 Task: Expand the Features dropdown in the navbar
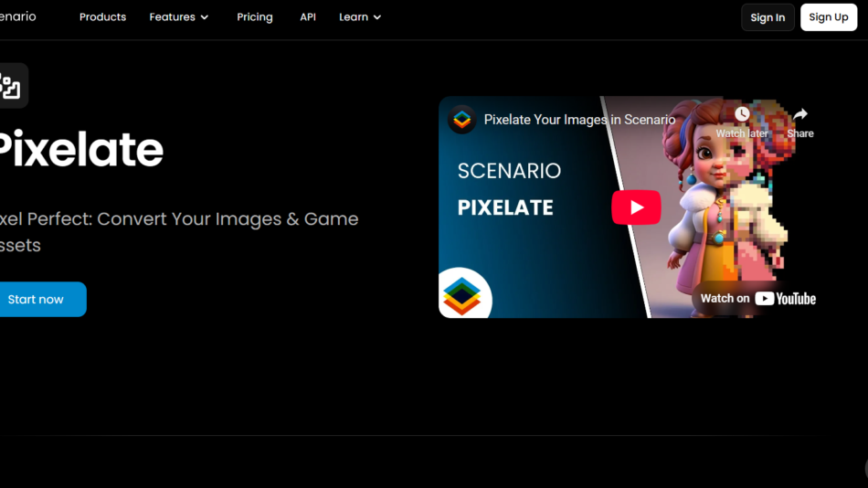pyautogui.click(x=179, y=17)
